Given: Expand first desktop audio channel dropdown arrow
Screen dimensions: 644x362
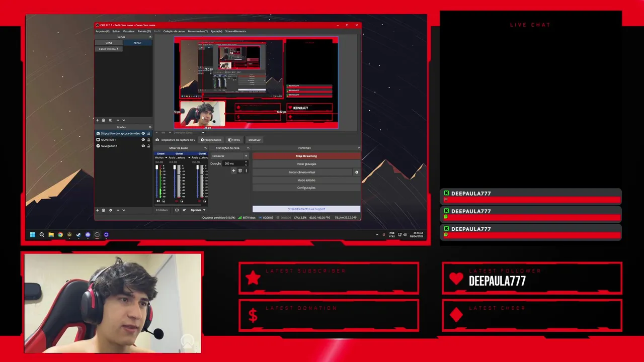Looking at the screenshot, I should tap(189, 158).
